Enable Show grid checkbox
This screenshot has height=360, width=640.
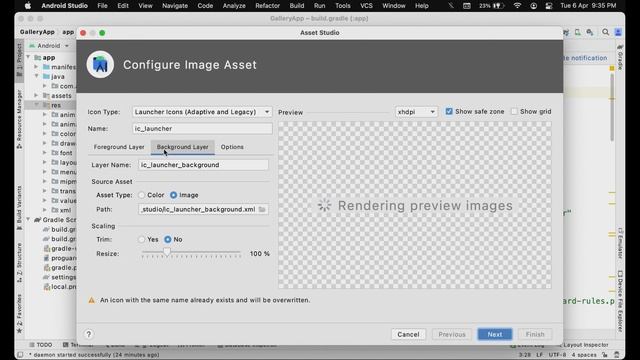(x=514, y=111)
